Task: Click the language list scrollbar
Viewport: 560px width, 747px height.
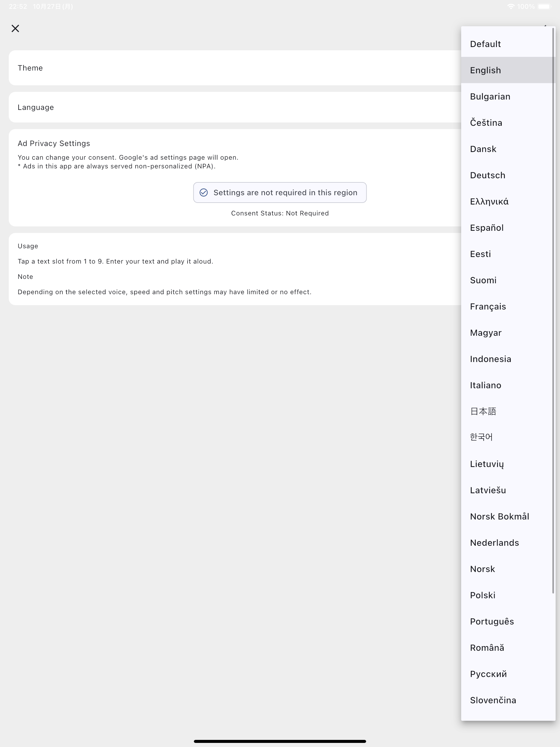Action: point(553,311)
